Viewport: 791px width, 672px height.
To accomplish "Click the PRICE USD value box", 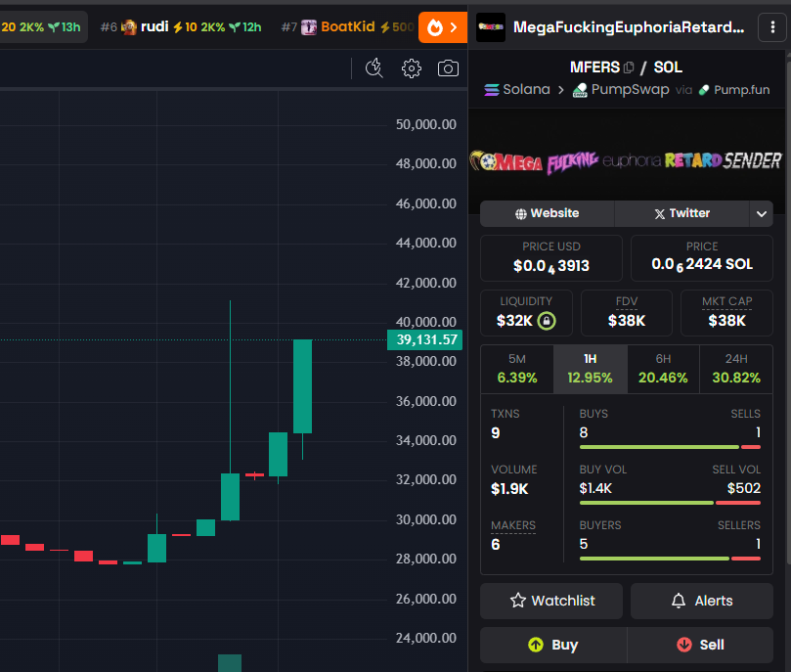I will pyautogui.click(x=551, y=258).
